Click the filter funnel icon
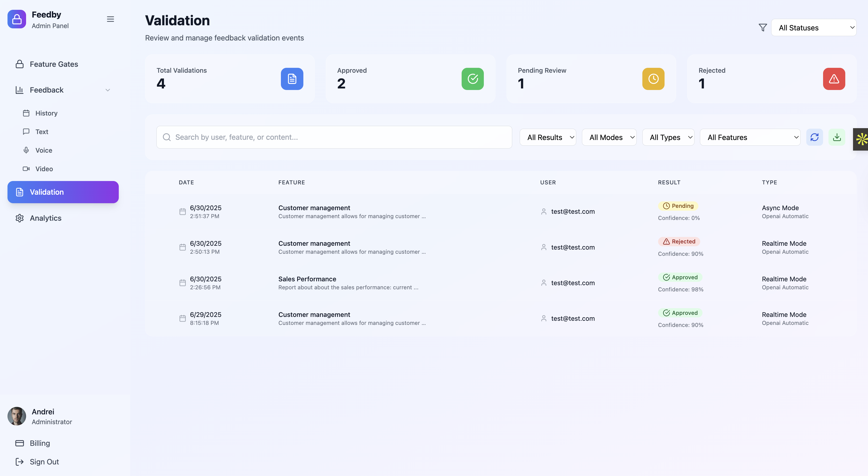 click(762, 28)
